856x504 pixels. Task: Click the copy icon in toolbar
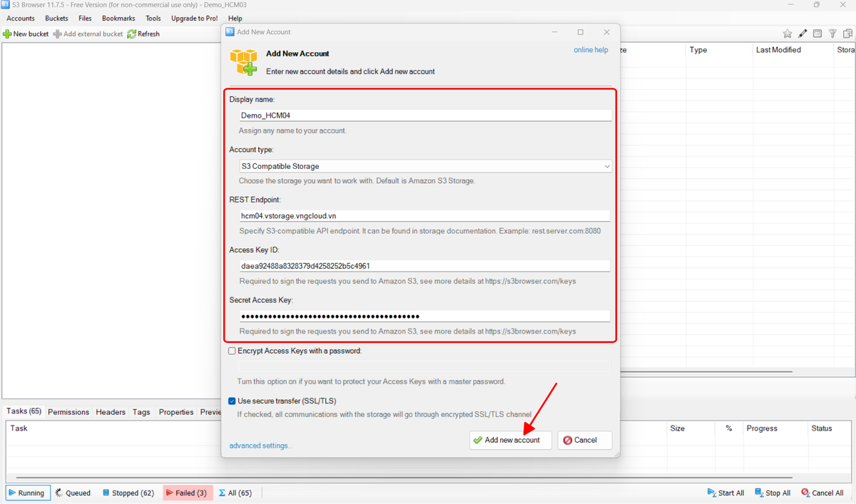click(x=847, y=34)
